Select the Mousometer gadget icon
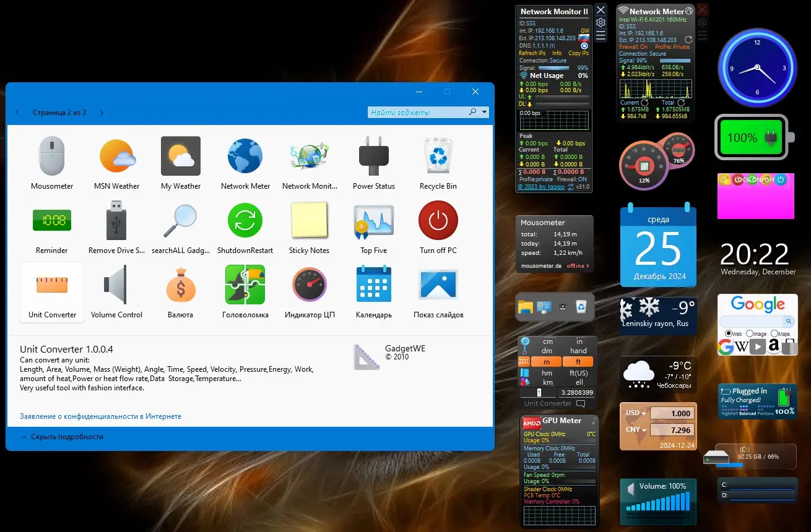Image resolution: width=811 pixels, height=532 pixels. [52, 156]
